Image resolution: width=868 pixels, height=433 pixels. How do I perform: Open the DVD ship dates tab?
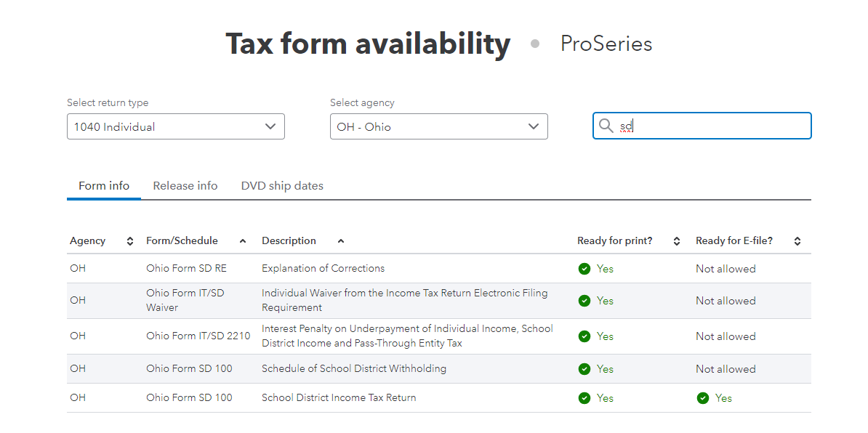coord(282,185)
